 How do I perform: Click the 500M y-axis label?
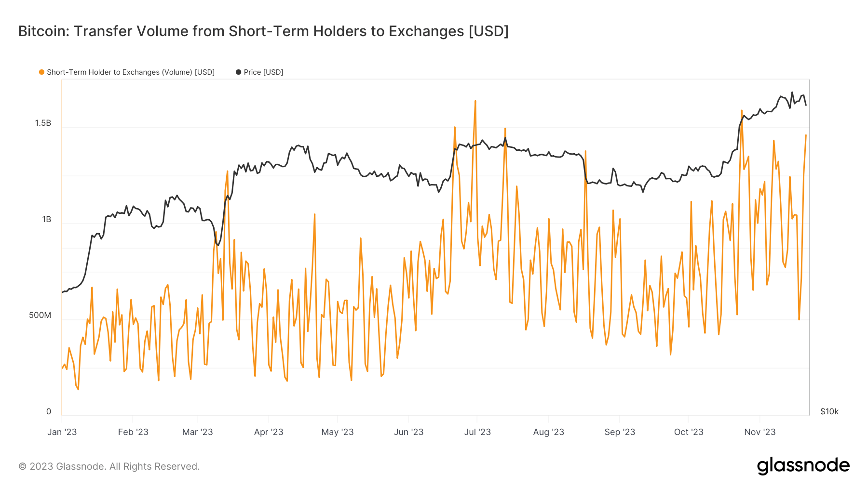[40, 316]
